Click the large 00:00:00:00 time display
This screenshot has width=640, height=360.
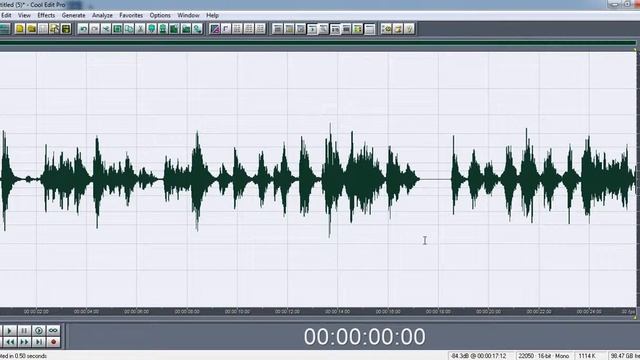click(x=364, y=337)
